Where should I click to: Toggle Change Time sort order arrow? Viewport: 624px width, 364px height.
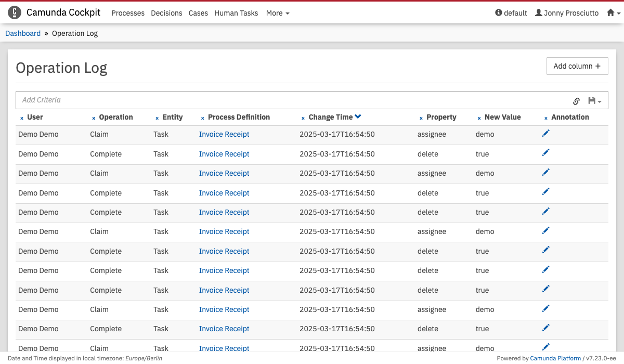click(x=358, y=117)
